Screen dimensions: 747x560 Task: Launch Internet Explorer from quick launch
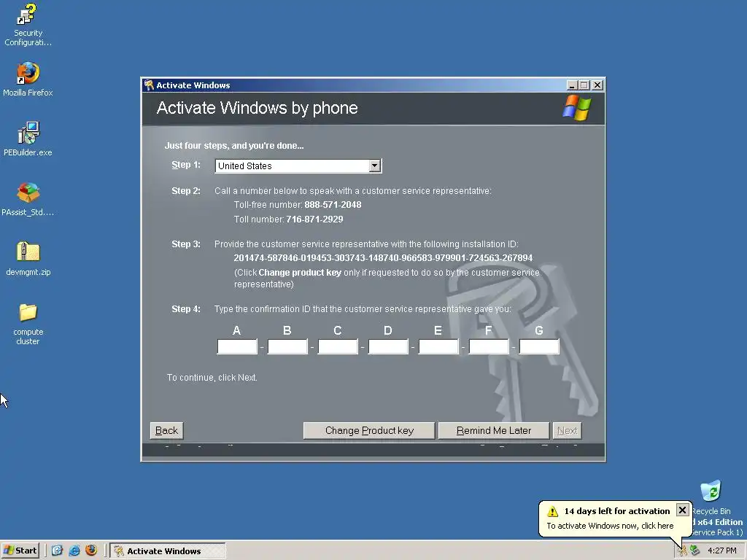point(74,551)
